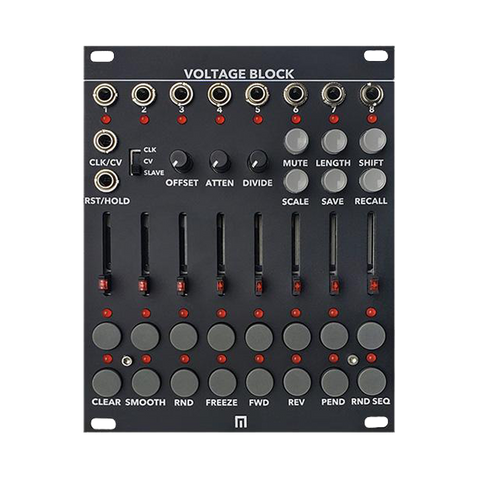Click slider cap above the CLEAR column
This screenshot has width=480, height=480.
coord(104,285)
